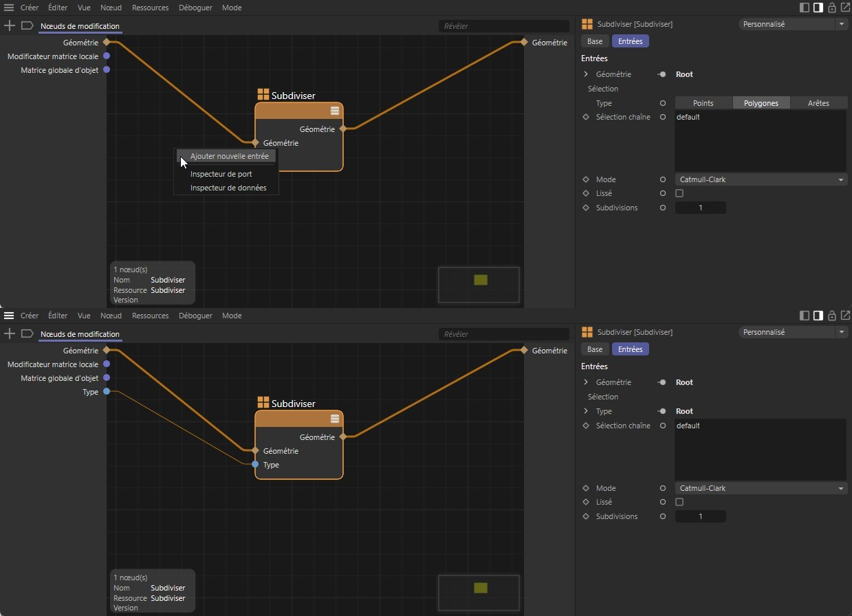
Task: Click the Points selection type button
Action: tap(703, 103)
